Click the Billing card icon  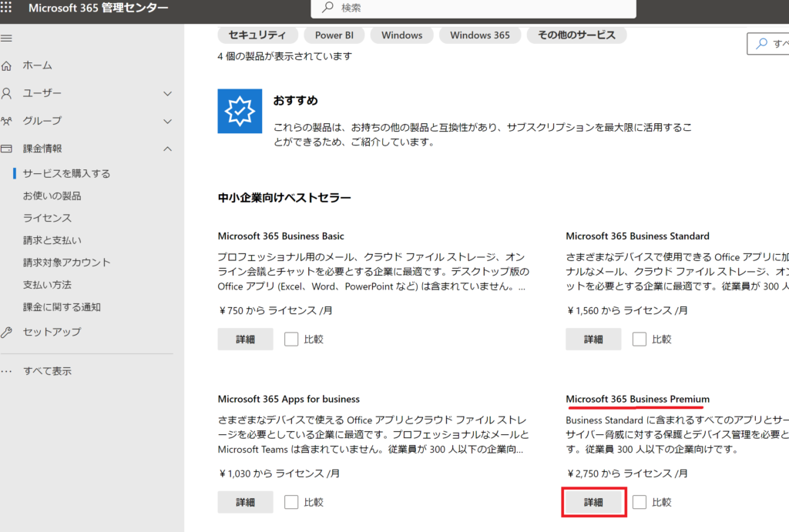pyautogui.click(x=6, y=149)
